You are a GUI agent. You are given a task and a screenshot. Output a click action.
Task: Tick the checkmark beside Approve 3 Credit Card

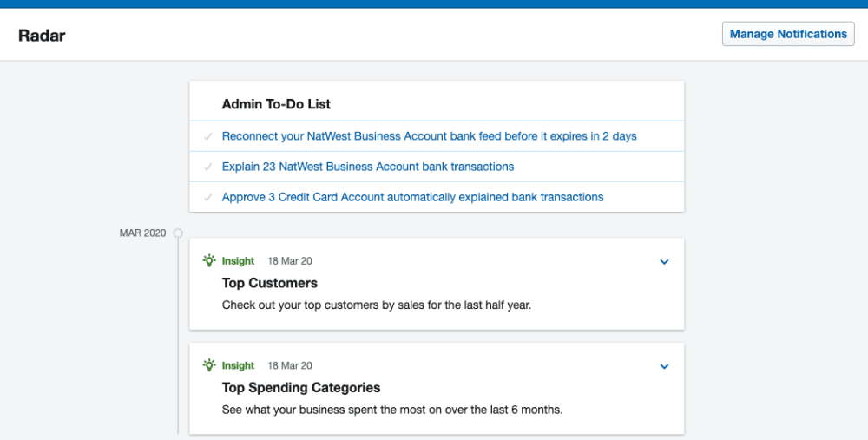207,197
